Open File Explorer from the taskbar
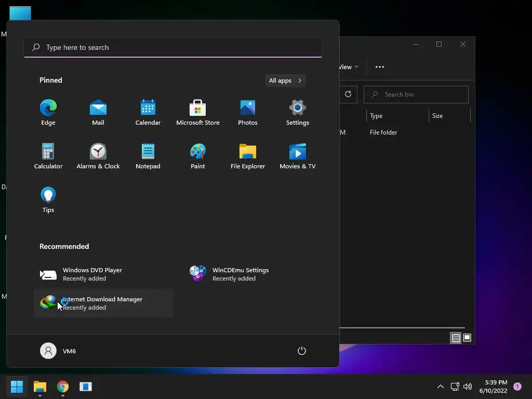The height and width of the screenshot is (399, 532). [x=39, y=387]
